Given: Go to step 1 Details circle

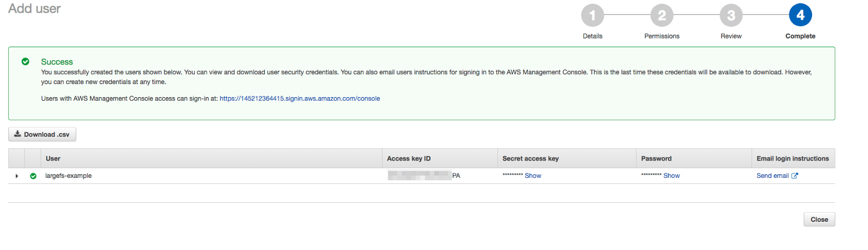Looking at the screenshot, I should click(x=592, y=15).
